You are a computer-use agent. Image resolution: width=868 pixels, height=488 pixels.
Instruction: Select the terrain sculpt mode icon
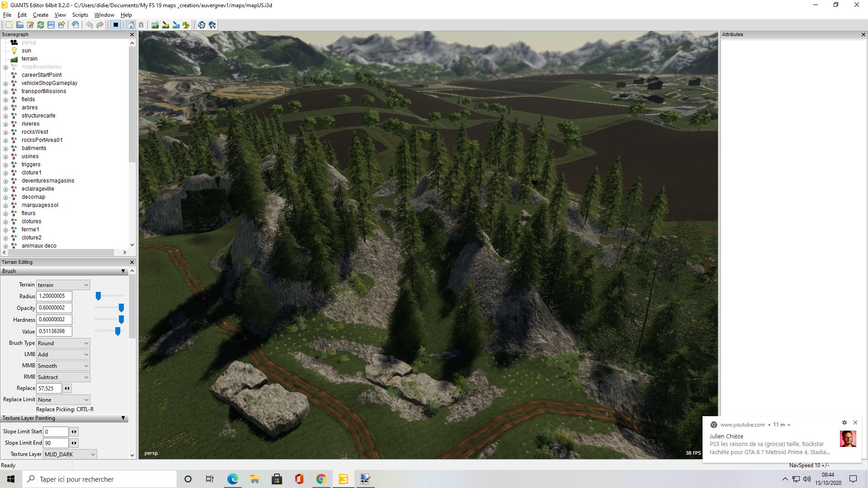click(155, 25)
